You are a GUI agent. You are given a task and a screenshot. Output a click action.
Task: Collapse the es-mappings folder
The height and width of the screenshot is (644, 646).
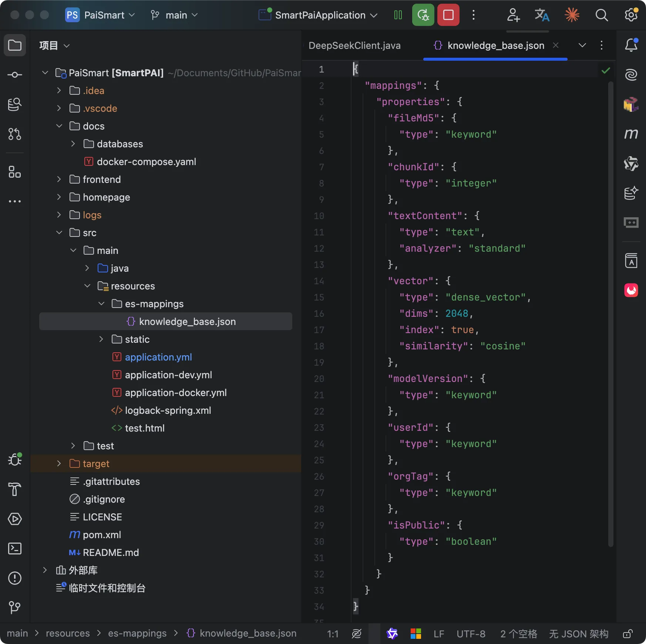pyautogui.click(x=101, y=304)
